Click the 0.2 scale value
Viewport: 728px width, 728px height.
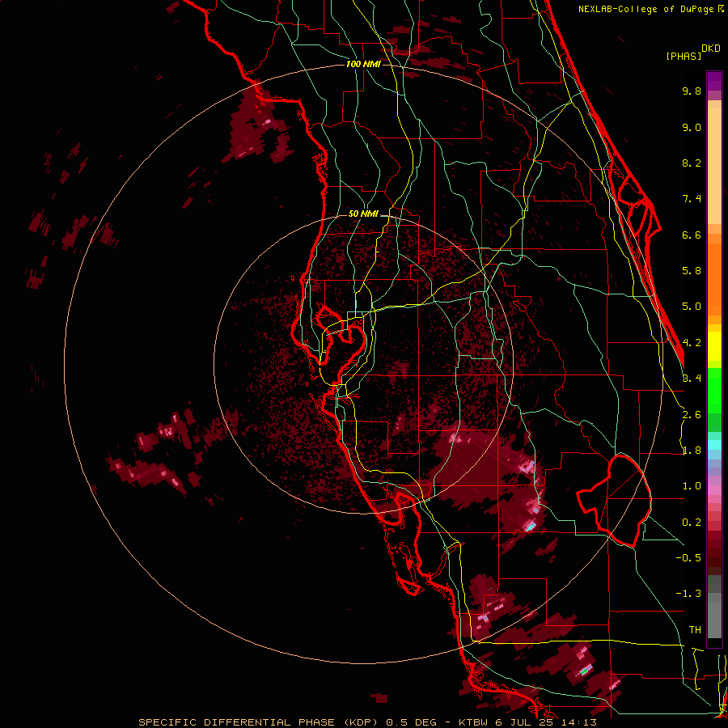click(x=692, y=523)
